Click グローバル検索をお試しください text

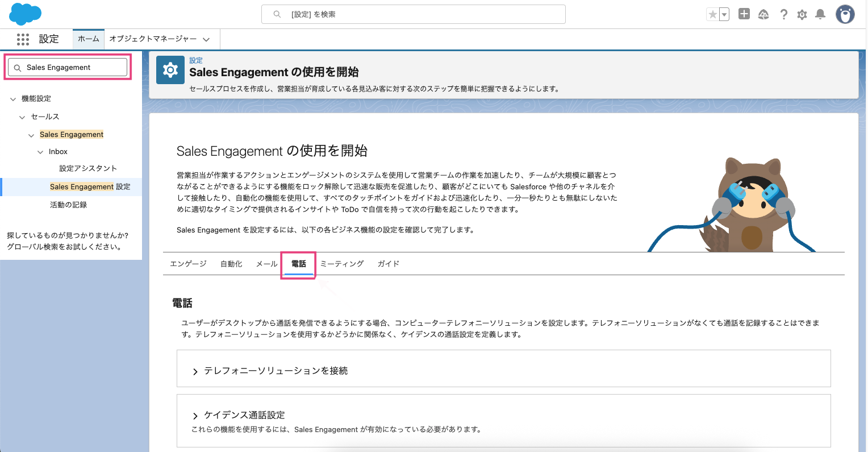click(x=64, y=247)
